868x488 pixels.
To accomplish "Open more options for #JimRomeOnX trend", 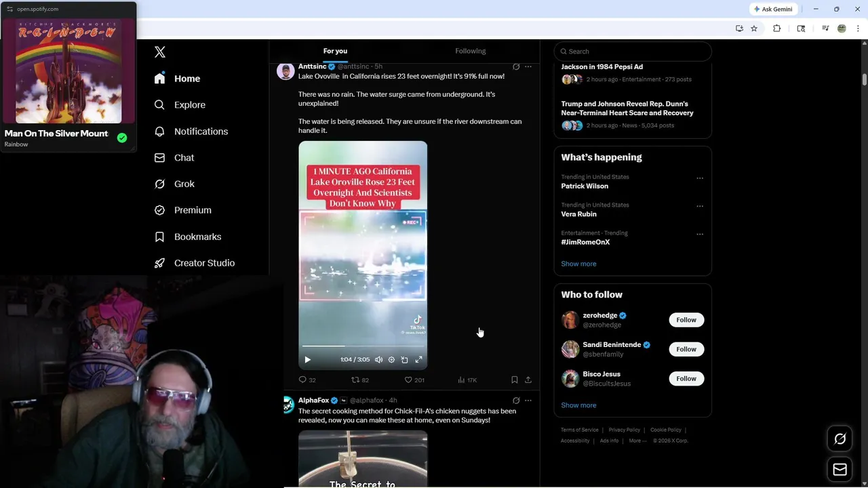I will [x=700, y=235].
